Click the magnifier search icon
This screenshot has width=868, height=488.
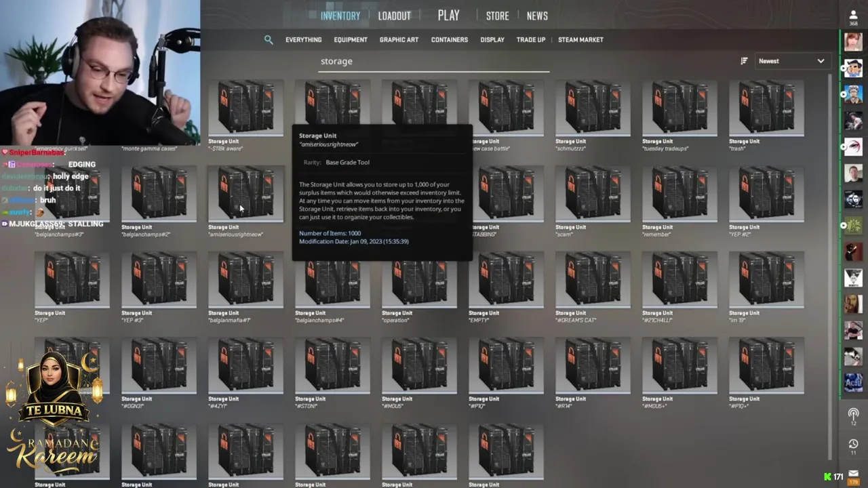[x=269, y=40]
